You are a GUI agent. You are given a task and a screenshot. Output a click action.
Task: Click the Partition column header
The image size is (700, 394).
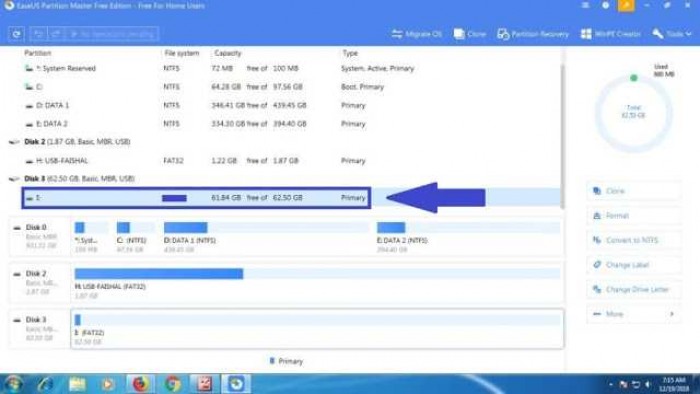pyautogui.click(x=38, y=53)
